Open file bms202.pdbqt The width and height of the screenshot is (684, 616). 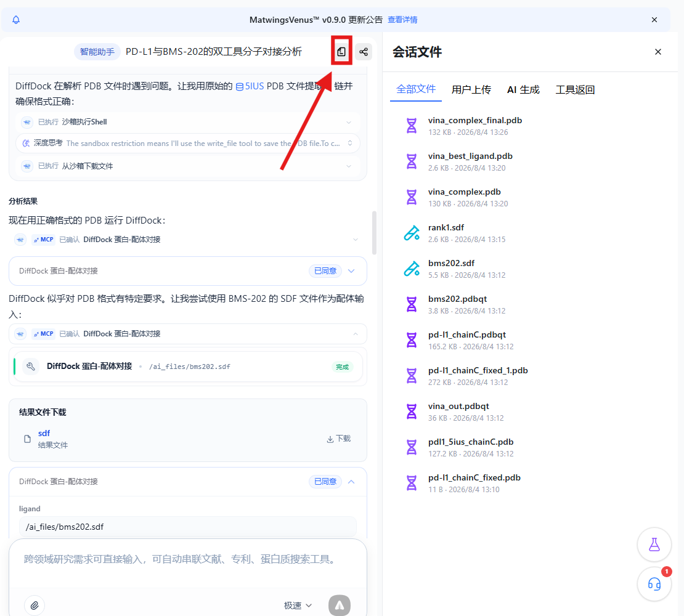pyautogui.click(x=457, y=299)
